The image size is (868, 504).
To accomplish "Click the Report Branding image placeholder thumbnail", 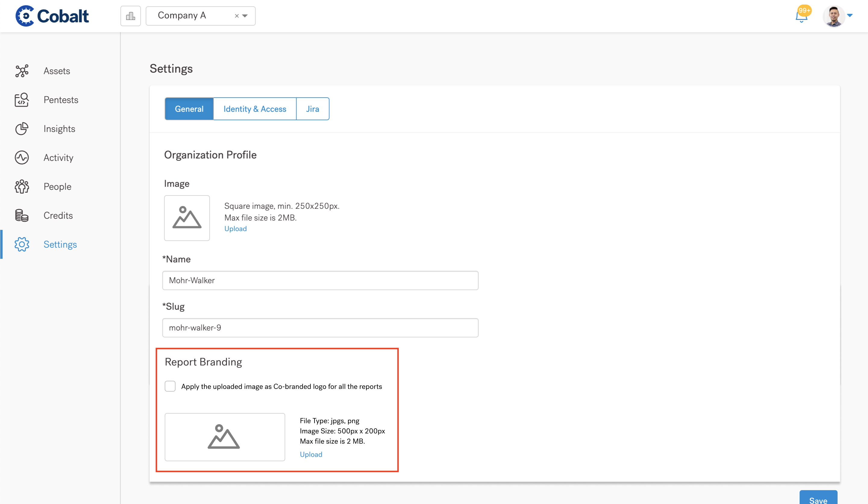I will pyautogui.click(x=224, y=437).
